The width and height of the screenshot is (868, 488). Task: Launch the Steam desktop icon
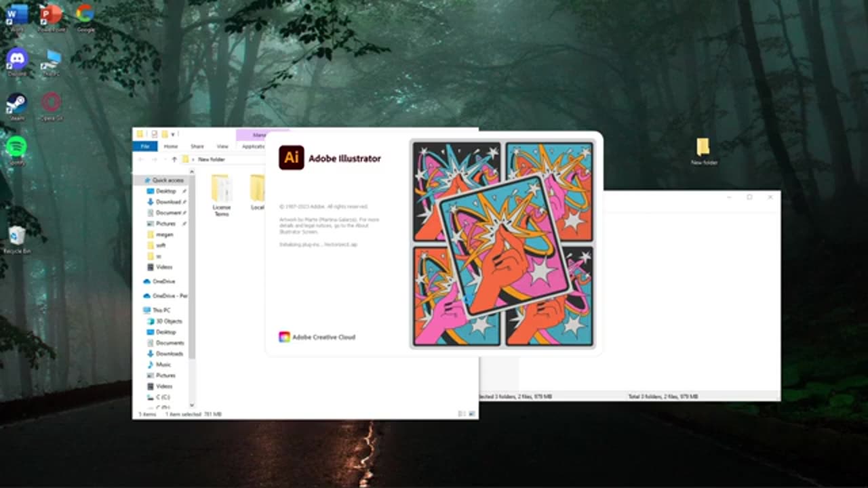pyautogui.click(x=17, y=106)
